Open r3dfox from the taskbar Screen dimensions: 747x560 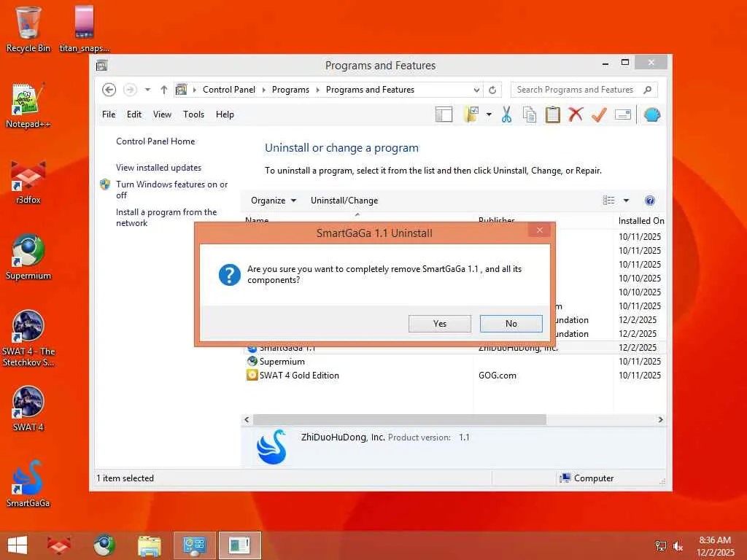59,545
